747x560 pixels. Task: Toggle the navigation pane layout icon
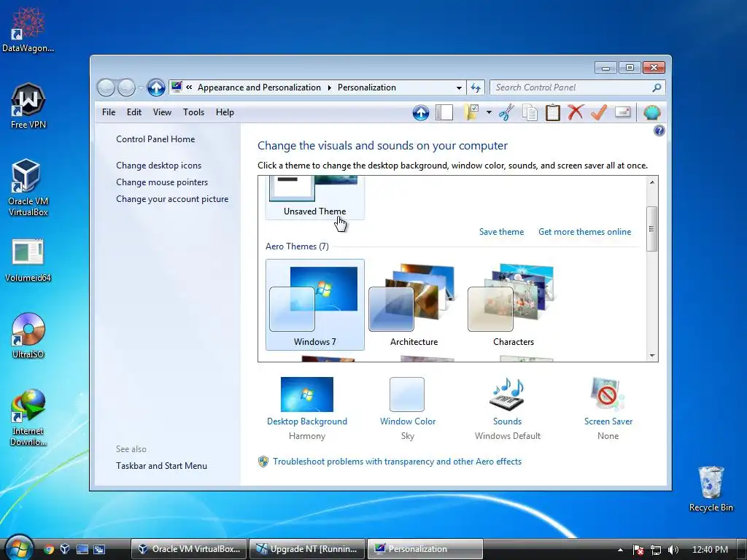tap(444, 112)
